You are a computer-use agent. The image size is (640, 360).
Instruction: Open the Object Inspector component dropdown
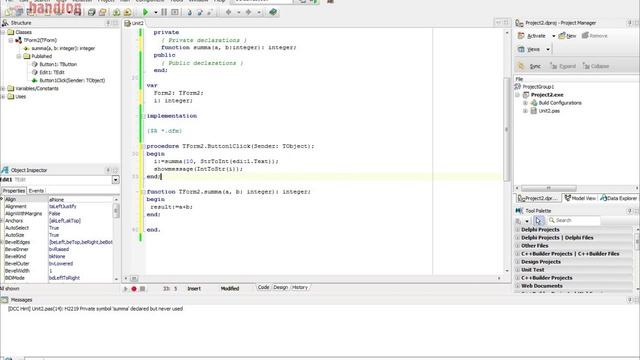tap(116, 180)
